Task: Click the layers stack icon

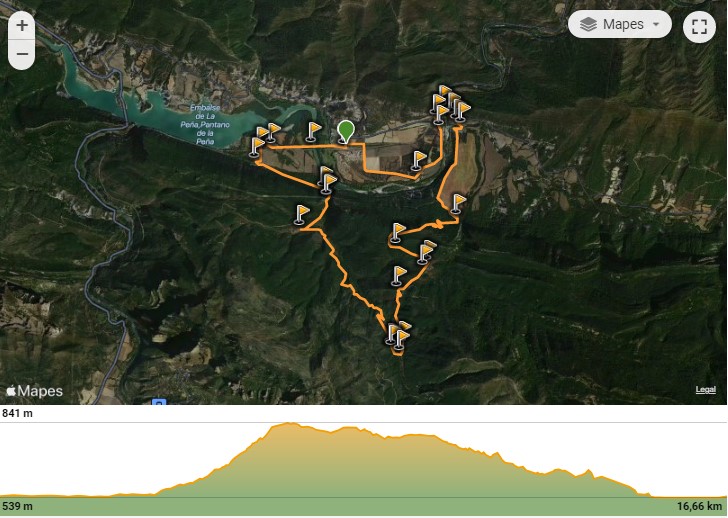Action: click(588, 24)
